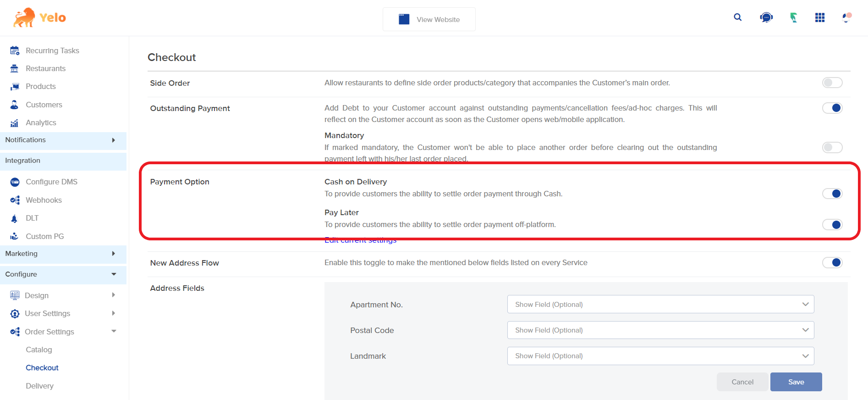Open Delivery under Order Settings
Image resolution: width=868 pixels, height=400 pixels.
tap(39, 386)
